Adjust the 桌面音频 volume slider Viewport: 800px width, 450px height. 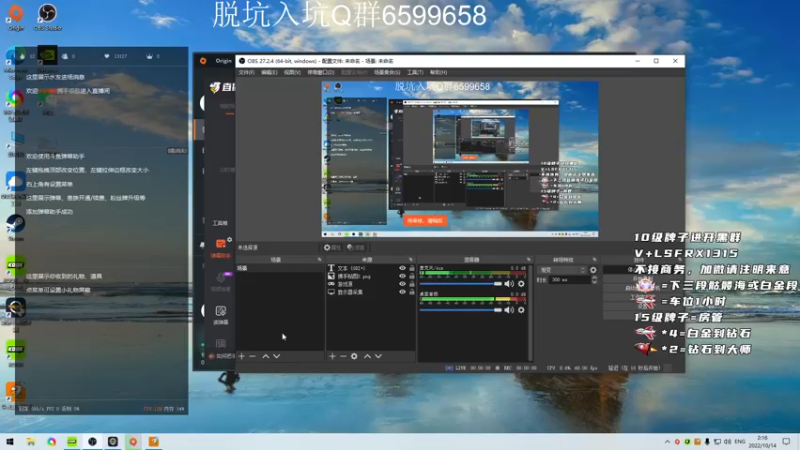[x=460, y=310]
